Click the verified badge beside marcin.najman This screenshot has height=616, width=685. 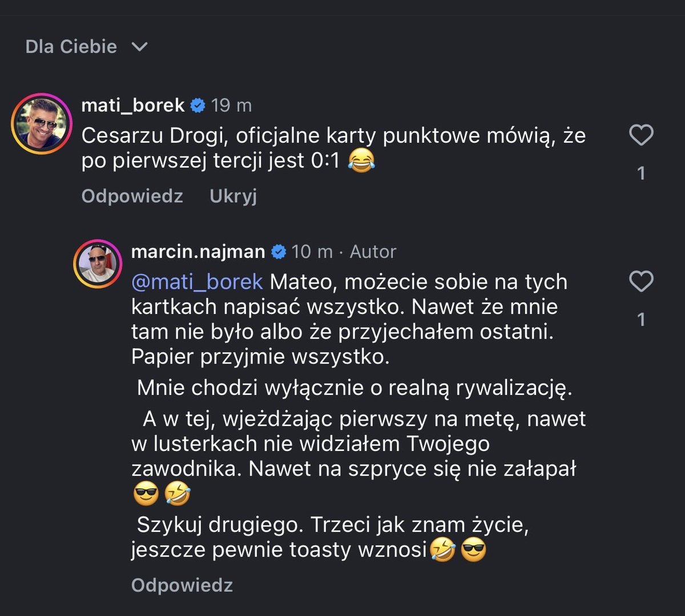(x=279, y=251)
